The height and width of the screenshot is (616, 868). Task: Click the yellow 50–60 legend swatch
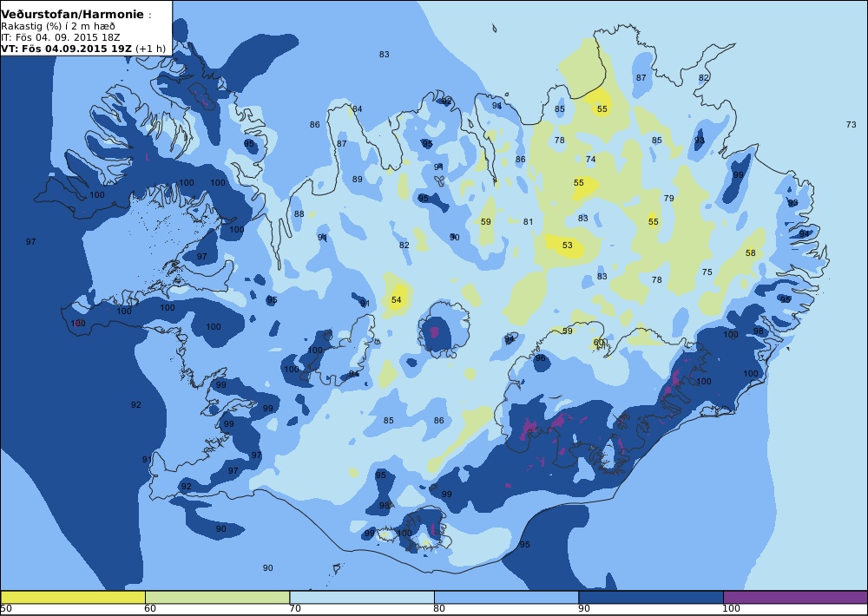click(x=73, y=597)
